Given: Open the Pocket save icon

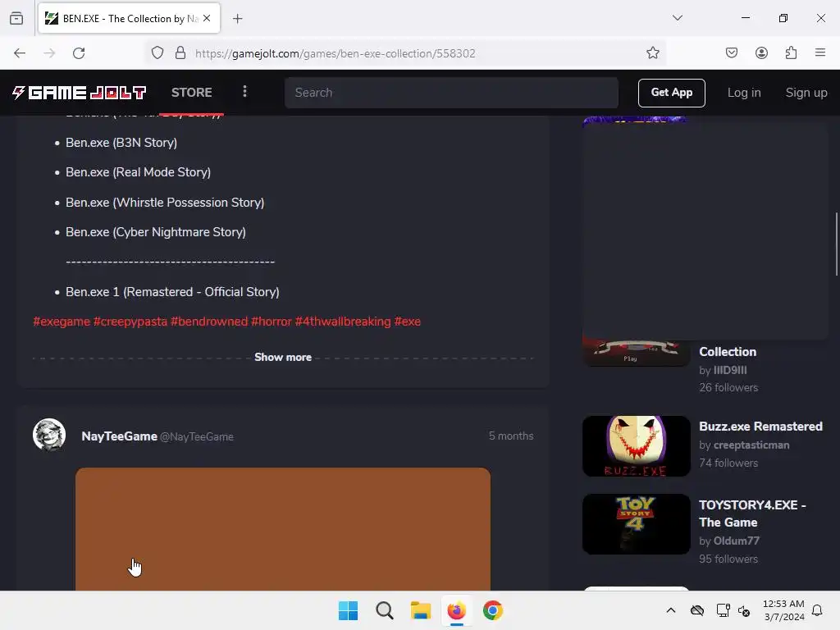Looking at the screenshot, I should click(x=731, y=53).
